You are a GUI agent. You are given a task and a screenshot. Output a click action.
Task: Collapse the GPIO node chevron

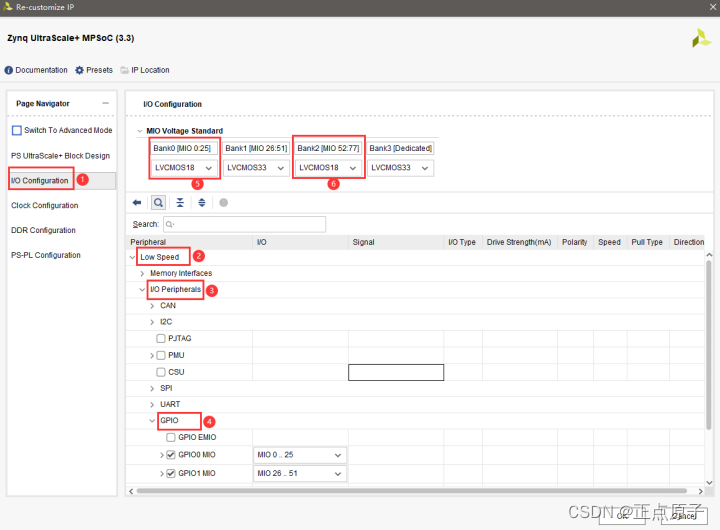click(152, 421)
